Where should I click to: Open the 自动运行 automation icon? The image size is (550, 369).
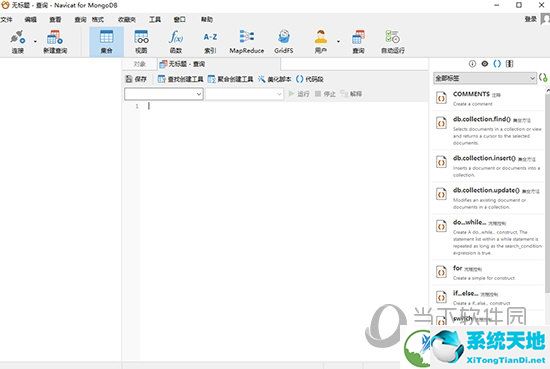click(x=393, y=41)
